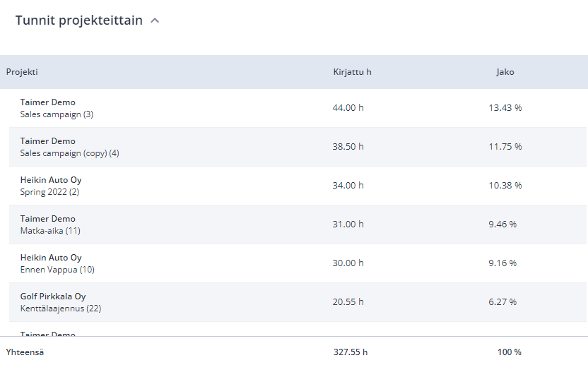Screen dimensions: 588x365
Task: Sort by the Projekti column header
Action: (22, 72)
